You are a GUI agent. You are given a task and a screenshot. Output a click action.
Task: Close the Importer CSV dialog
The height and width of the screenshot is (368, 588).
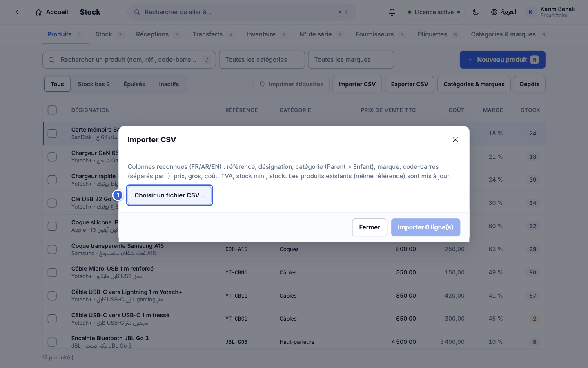(455, 140)
